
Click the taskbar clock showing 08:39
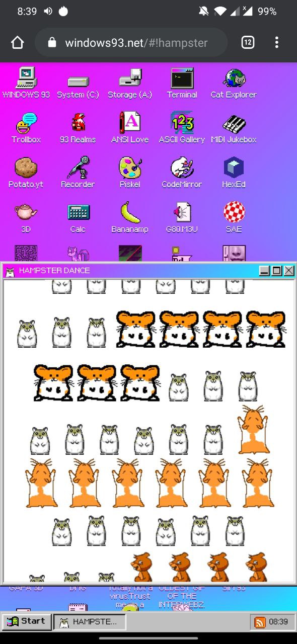(278, 622)
